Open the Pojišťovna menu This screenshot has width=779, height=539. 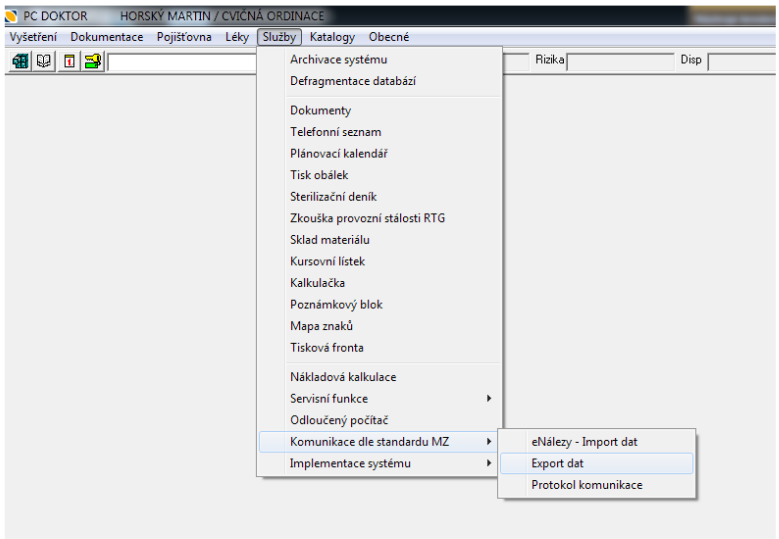tap(184, 37)
